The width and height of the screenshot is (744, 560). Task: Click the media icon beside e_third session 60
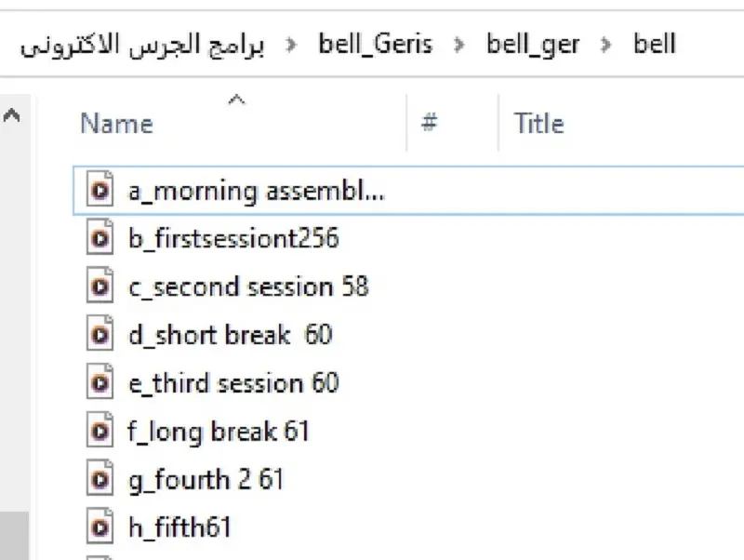[100, 382]
